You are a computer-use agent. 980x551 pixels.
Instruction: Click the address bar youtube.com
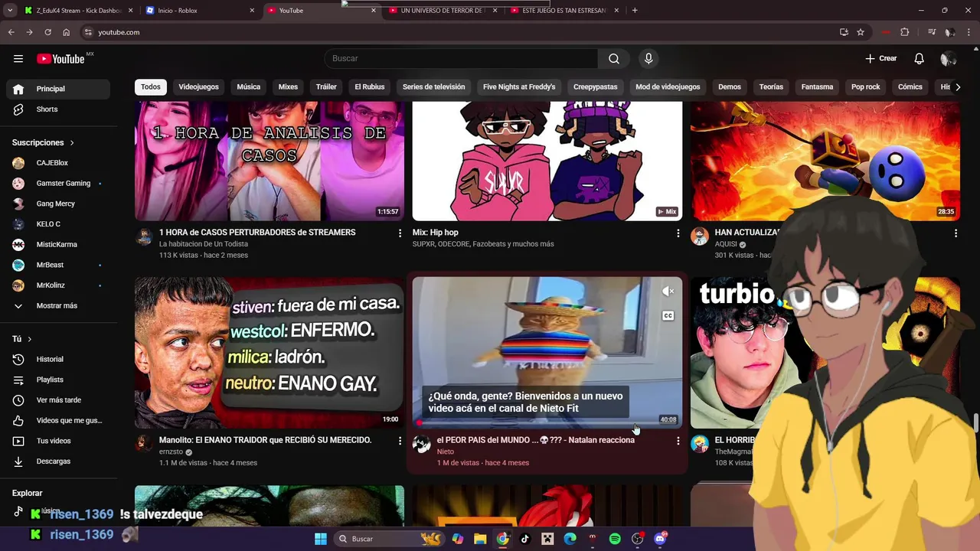(119, 32)
